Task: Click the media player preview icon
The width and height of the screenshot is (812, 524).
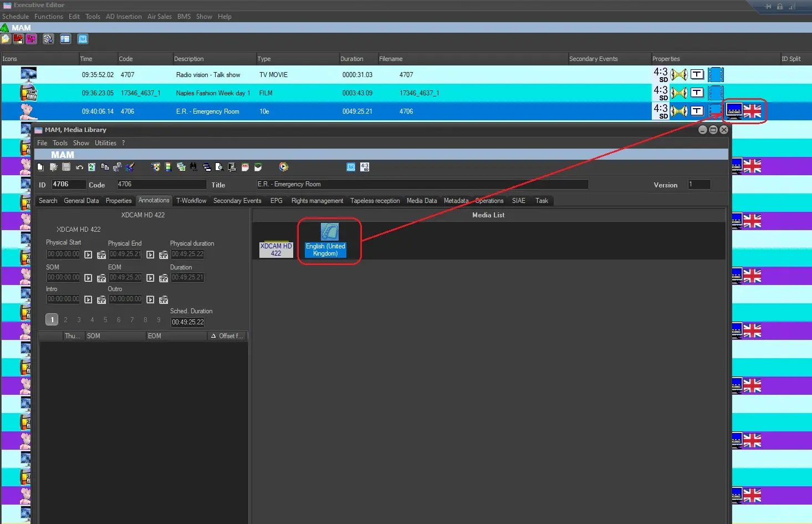Action: point(284,167)
